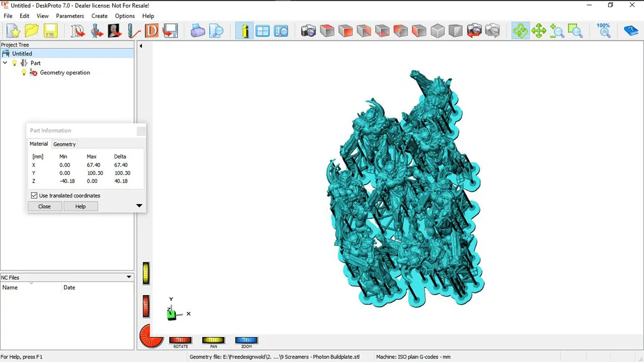Activate zoom plus/minus magnifier icon
This screenshot has height=362, width=644.
click(x=557, y=31)
